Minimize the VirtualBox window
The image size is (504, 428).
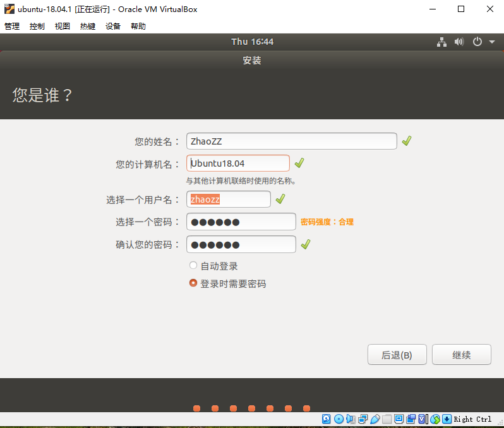click(433, 9)
